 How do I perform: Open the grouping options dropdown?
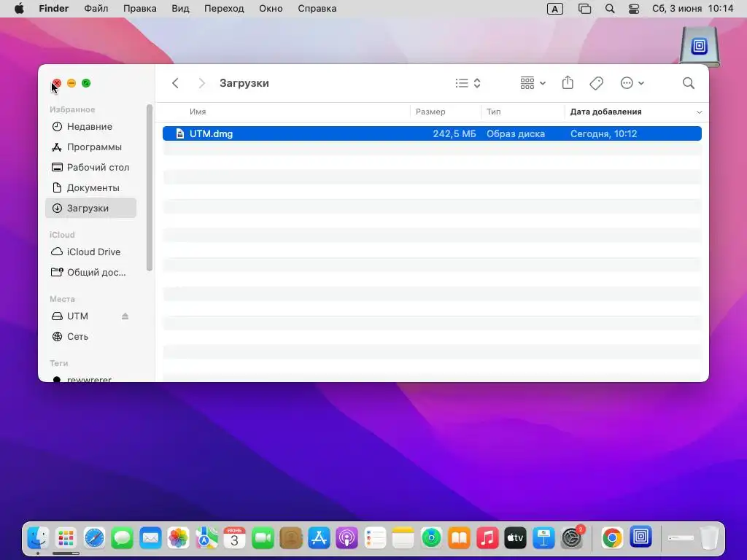point(533,83)
